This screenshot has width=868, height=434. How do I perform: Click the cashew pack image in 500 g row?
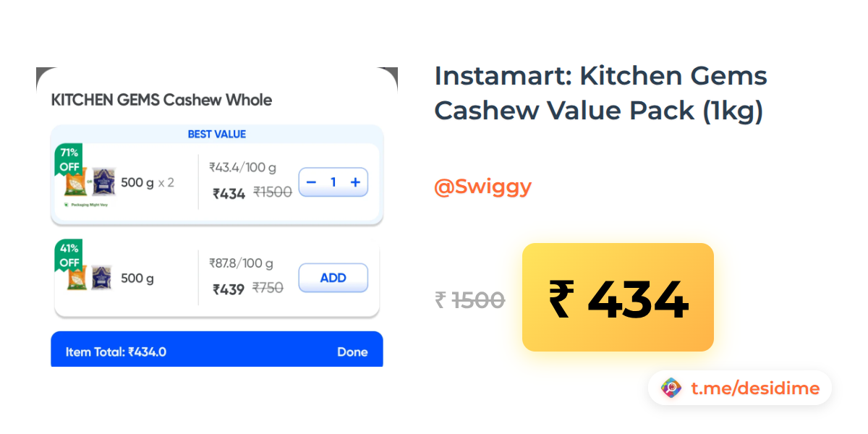tap(90, 278)
